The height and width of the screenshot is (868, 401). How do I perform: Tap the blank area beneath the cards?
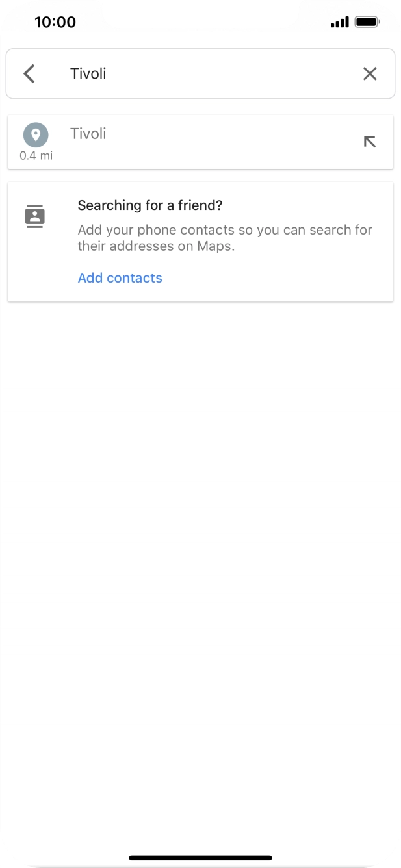(x=200, y=552)
